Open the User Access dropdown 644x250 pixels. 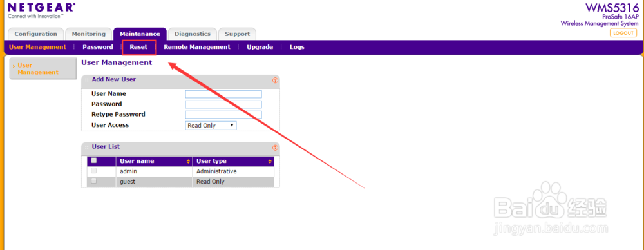(211, 126)
